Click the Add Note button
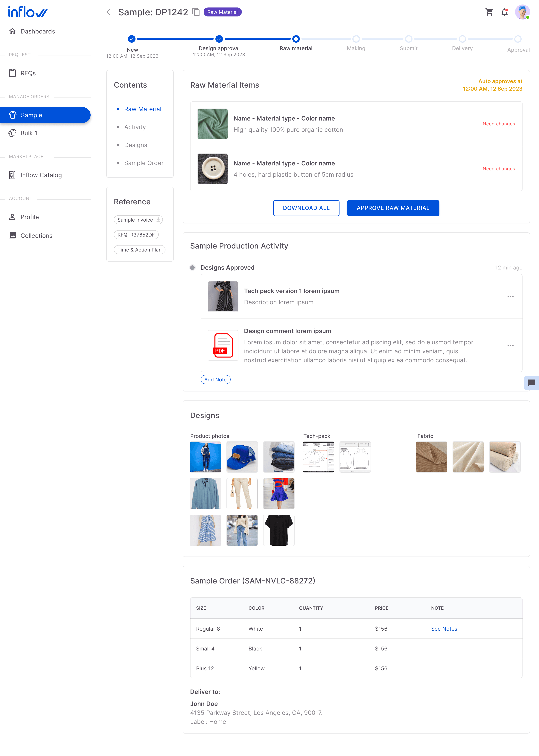Image resolution: width=539 pixels, height=756 pixels. pos(215,379)
